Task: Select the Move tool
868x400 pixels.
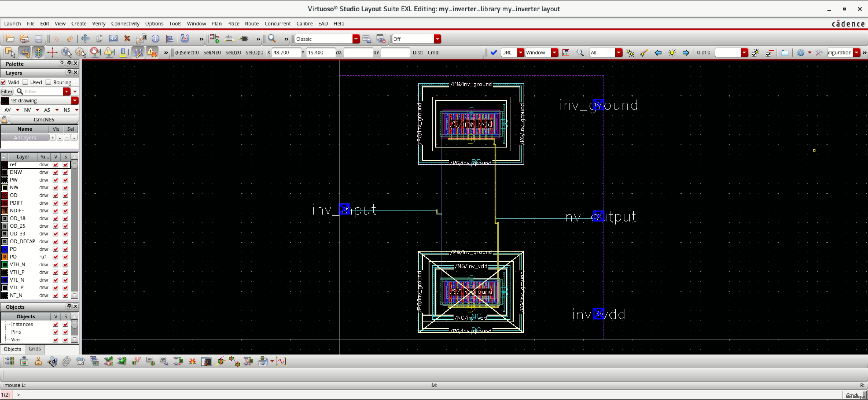Action: point(85,39)
